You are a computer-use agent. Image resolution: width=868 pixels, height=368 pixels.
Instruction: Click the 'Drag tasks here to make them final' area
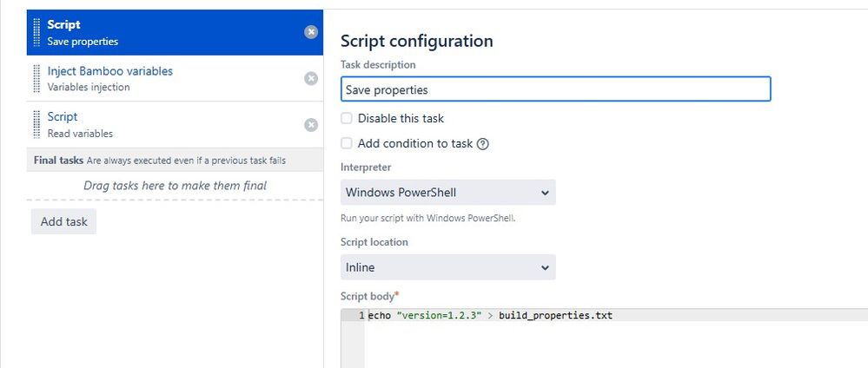[x=175, y=186]
